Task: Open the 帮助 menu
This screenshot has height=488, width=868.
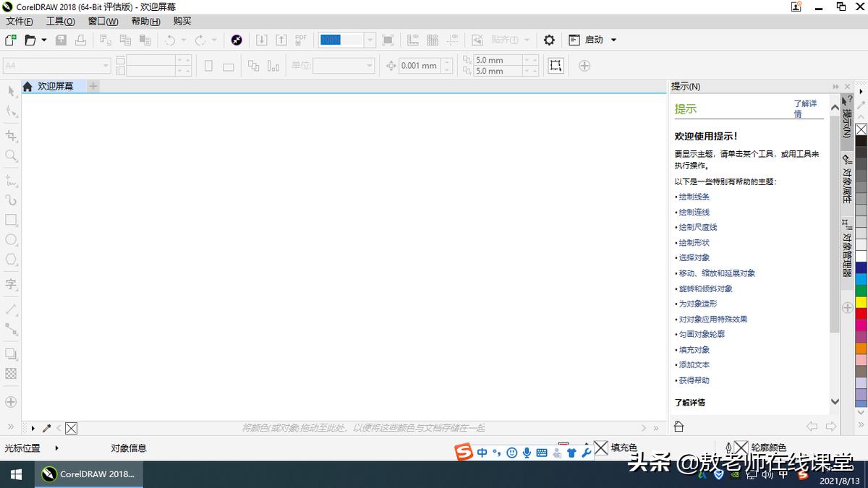Action: (145, 21)
